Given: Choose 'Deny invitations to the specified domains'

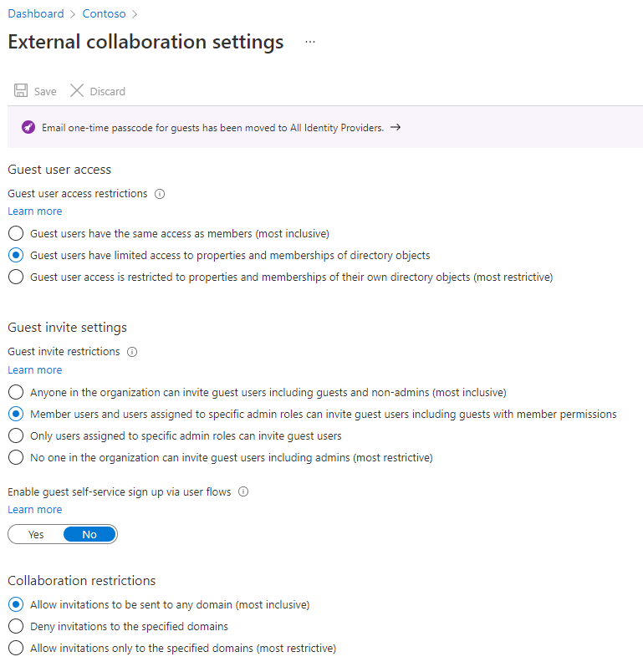Looking at the screenshot, I should tap(16, 626).
